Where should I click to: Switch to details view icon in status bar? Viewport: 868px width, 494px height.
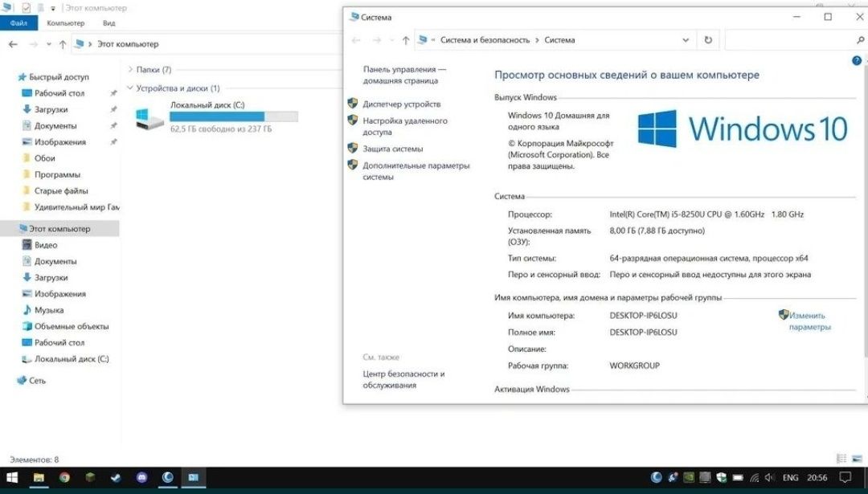841,459
